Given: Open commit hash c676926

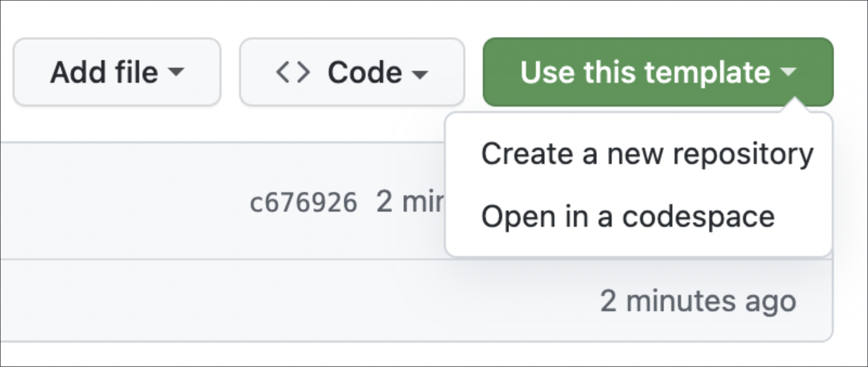Looking at the screenshot, I should (303, 203).
